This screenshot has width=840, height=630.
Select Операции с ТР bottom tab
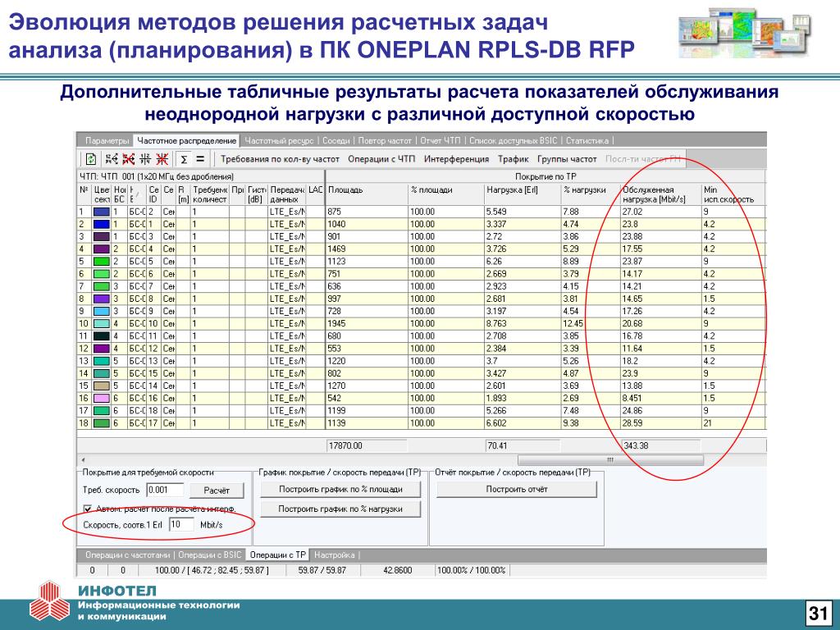[x=278, y=555]
